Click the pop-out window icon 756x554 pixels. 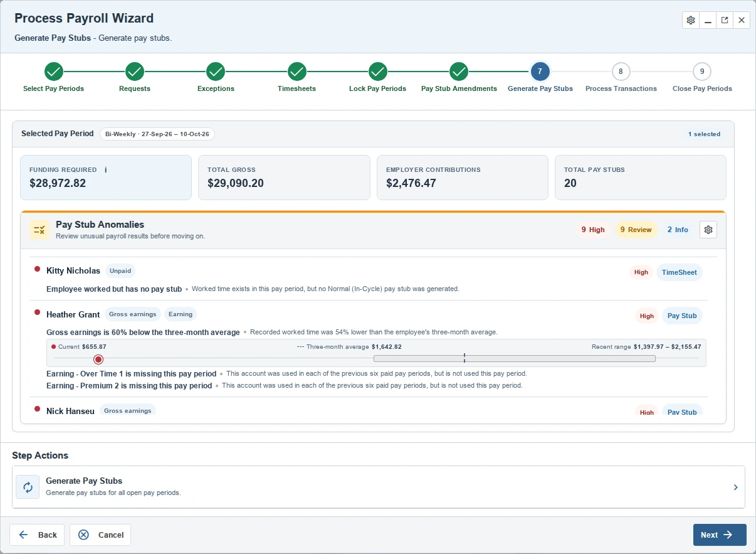pyautogui.click(x=725, y=20)
